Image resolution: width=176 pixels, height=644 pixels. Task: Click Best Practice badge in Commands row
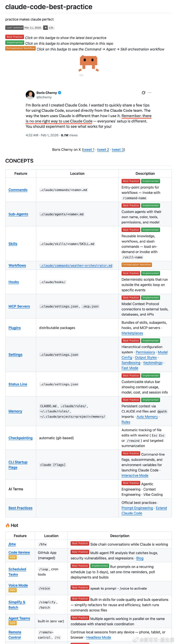coord(131,181)
